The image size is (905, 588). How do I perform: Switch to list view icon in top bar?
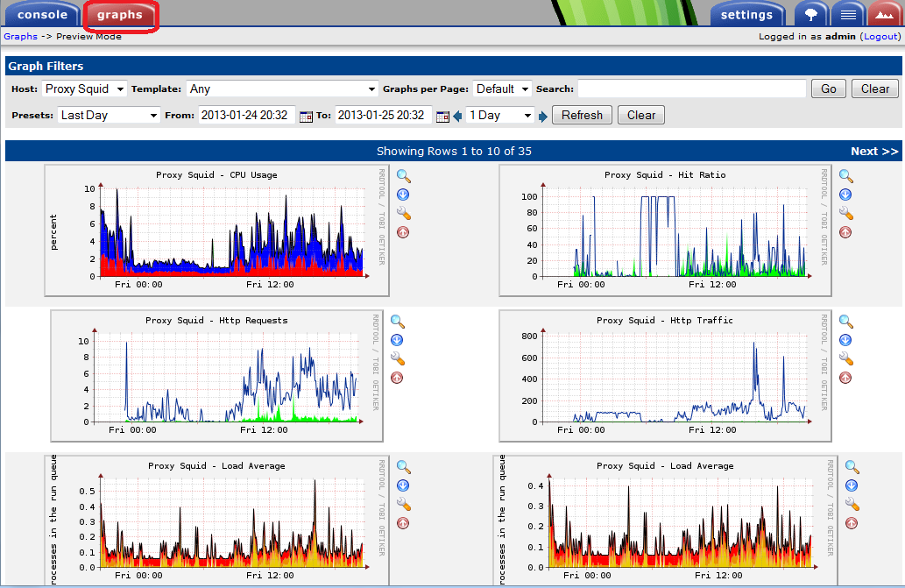click(x=848, y=14)
